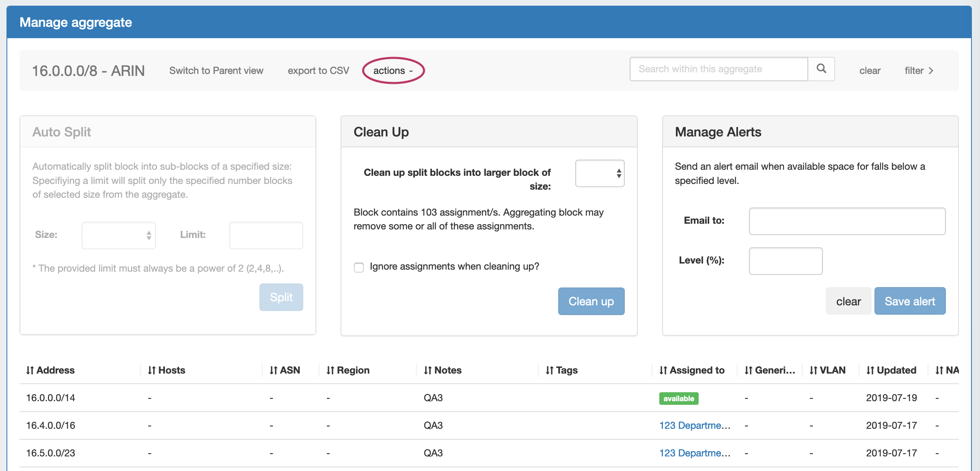Viewport: 980px width, 471px height.
Task: Switch to Parent view
Action: pyautogui.click(x=216, y=71)
